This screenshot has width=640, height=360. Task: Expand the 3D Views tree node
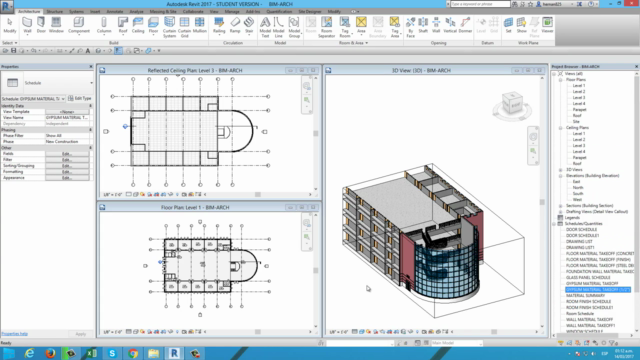coord(560,170)
